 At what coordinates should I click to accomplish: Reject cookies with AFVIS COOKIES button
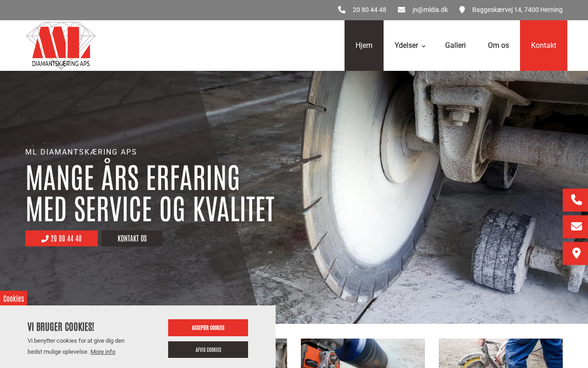click(208, 350)
